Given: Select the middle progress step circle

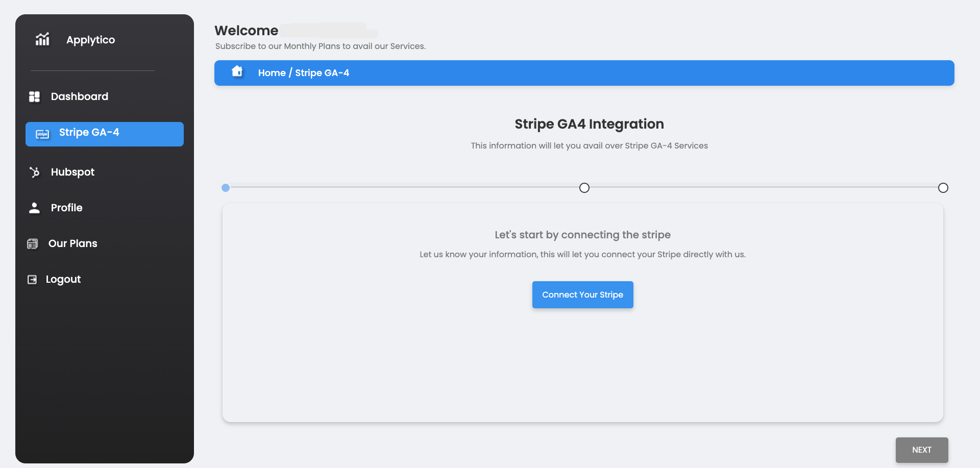Looking at the screenshot, I should click(584, 188).
